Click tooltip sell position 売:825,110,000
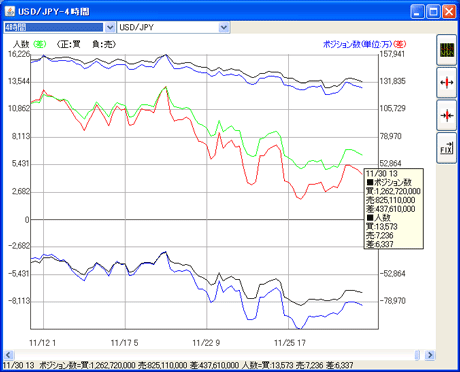The height and width of the screenshot is (372, 460). click(391, 200)
